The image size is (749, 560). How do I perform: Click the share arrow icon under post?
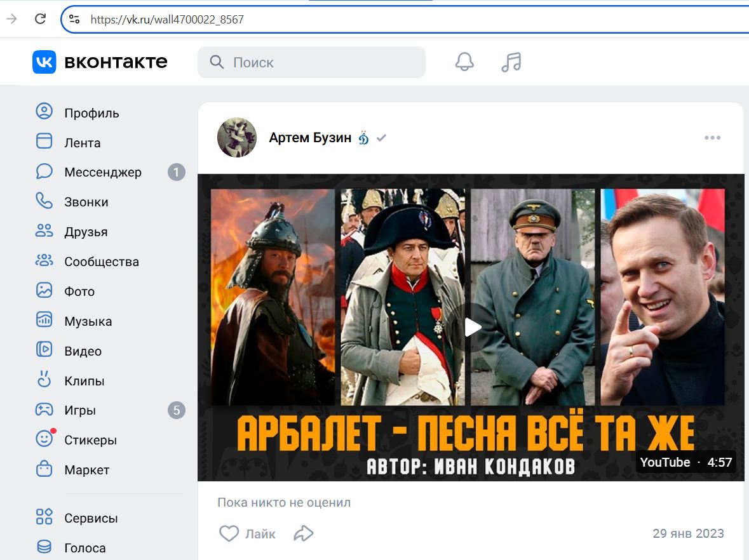(x=303, y=533)
